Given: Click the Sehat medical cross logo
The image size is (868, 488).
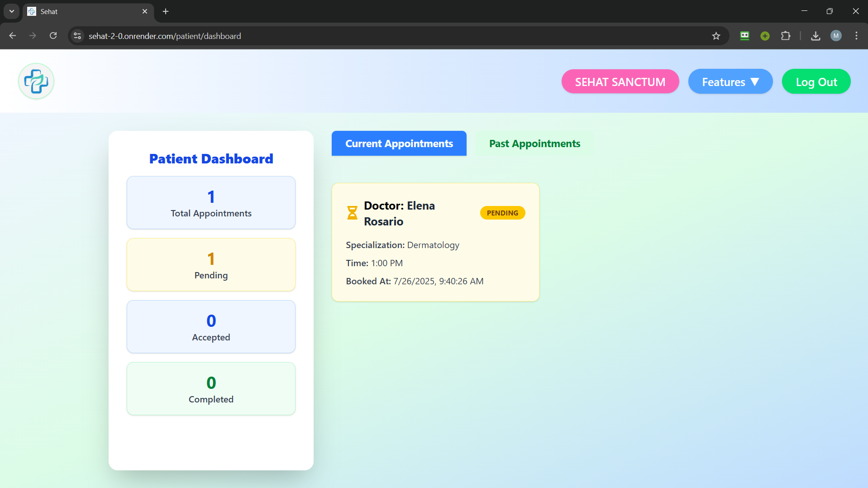Looking at the screenshot, I should (x=36, y=81).
